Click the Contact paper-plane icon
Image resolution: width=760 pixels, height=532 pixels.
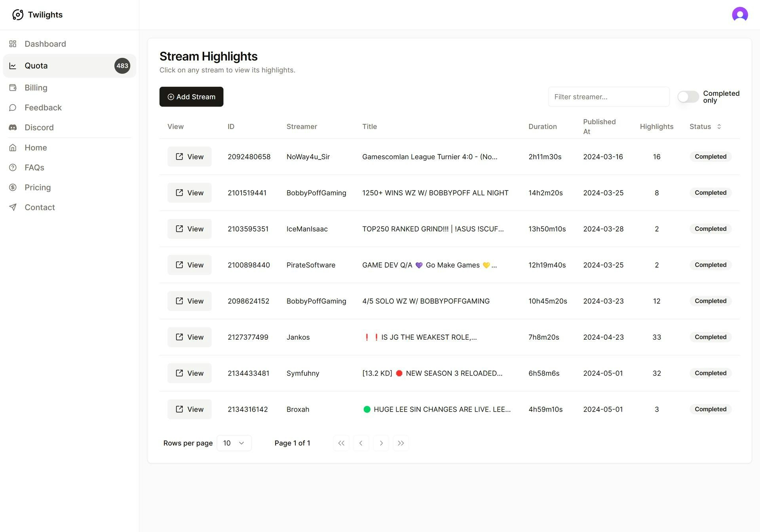click(x=13, y=207)
